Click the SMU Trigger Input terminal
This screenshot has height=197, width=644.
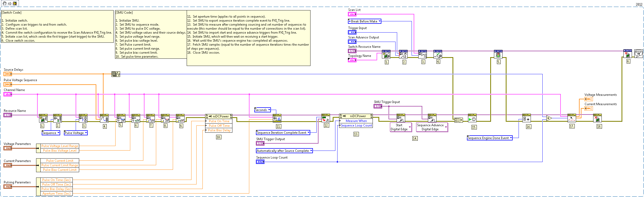pos(378,106)
